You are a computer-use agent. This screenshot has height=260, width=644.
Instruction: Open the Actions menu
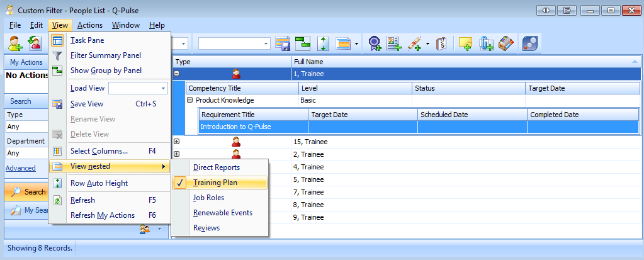tap(90, 25)
